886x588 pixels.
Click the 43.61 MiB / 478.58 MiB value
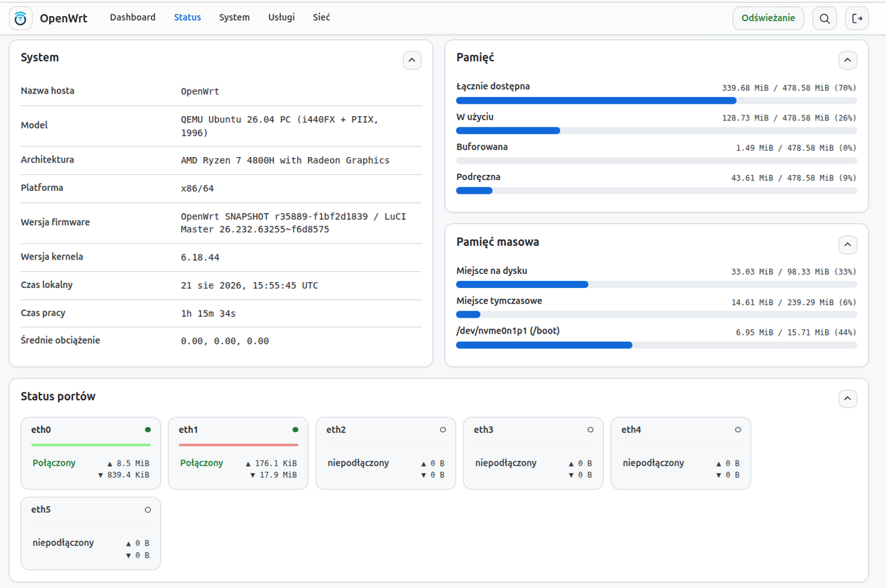coord(794,178)
